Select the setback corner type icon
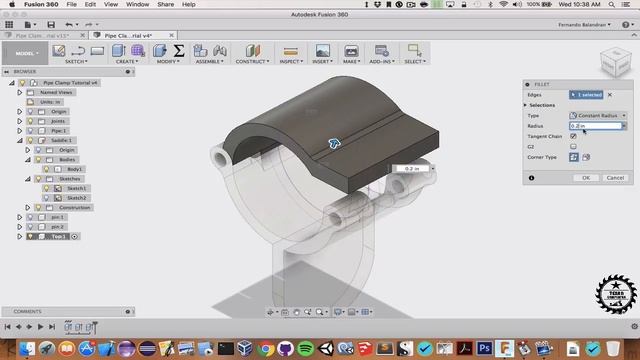This screenshot has height=360, width=640. pyautogui.click(x=586, y=157)
